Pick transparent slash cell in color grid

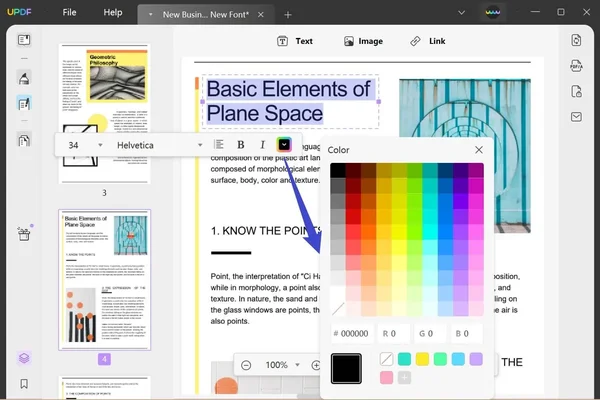point(338,309)
